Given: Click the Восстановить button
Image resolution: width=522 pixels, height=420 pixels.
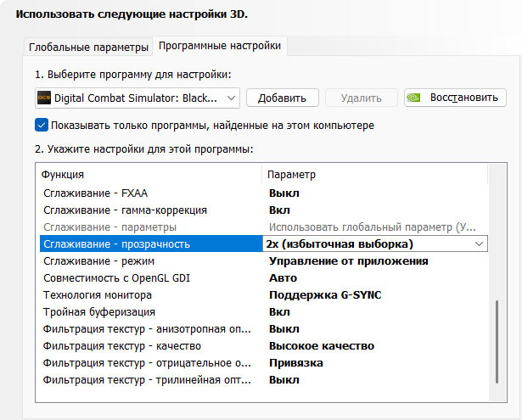Looking at the screenshot, I should [455, 98].
